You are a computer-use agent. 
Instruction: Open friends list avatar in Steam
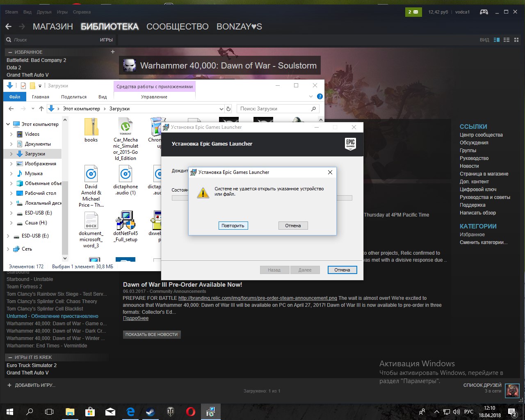(x=512, y=391)
